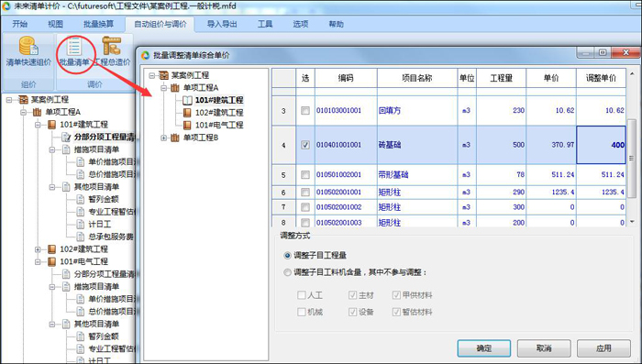Click the 工程总造价 ribbon icon
The image size is (642, 364).
(111, 46)
